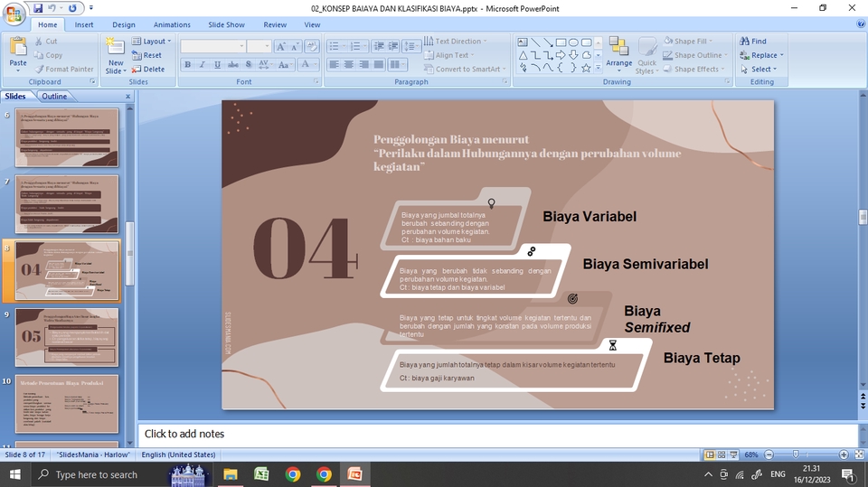Toggle Italic formatting
Viewport: 868px width, 487px height.
tap(202, 65)
